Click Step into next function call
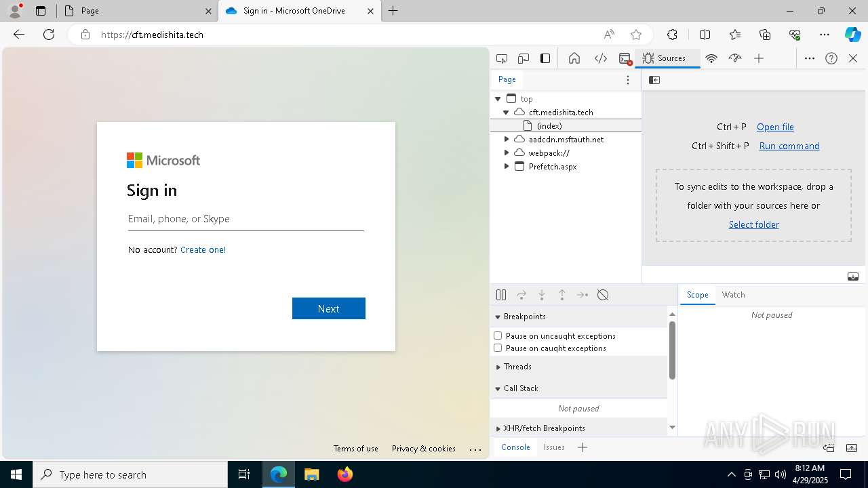This screenshot has width=868, height=488. coord(542,295)
